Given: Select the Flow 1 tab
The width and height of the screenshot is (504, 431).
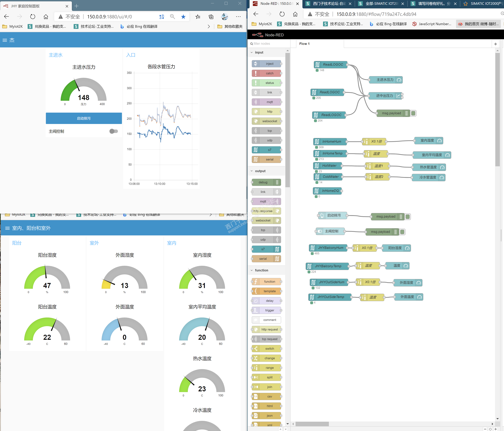Looking at the screenshot, I should pos(304,44).
